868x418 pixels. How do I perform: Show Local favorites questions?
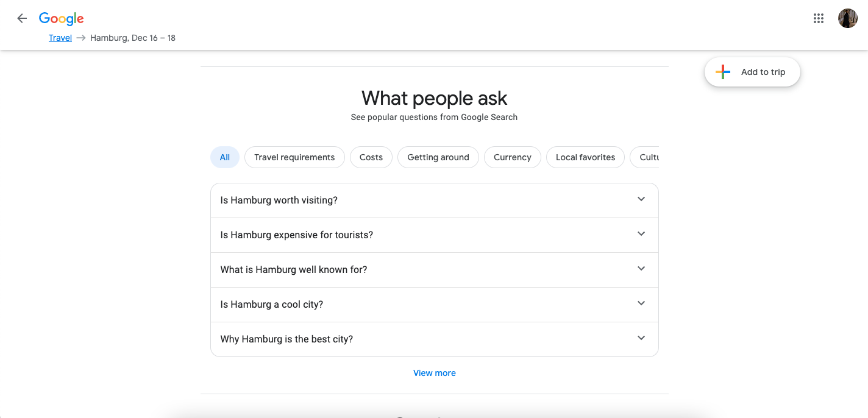pos(585,157)
